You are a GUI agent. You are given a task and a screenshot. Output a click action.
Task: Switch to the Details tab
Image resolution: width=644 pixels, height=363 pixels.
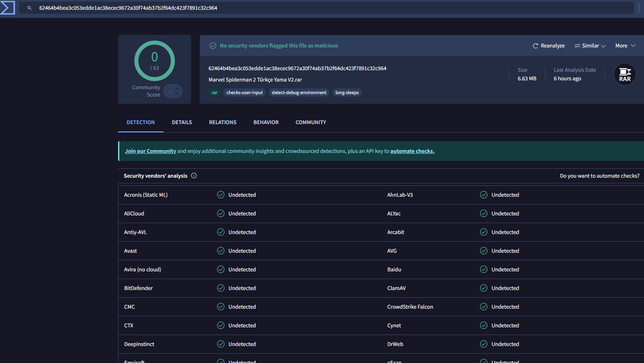click(x=182, y=122)
